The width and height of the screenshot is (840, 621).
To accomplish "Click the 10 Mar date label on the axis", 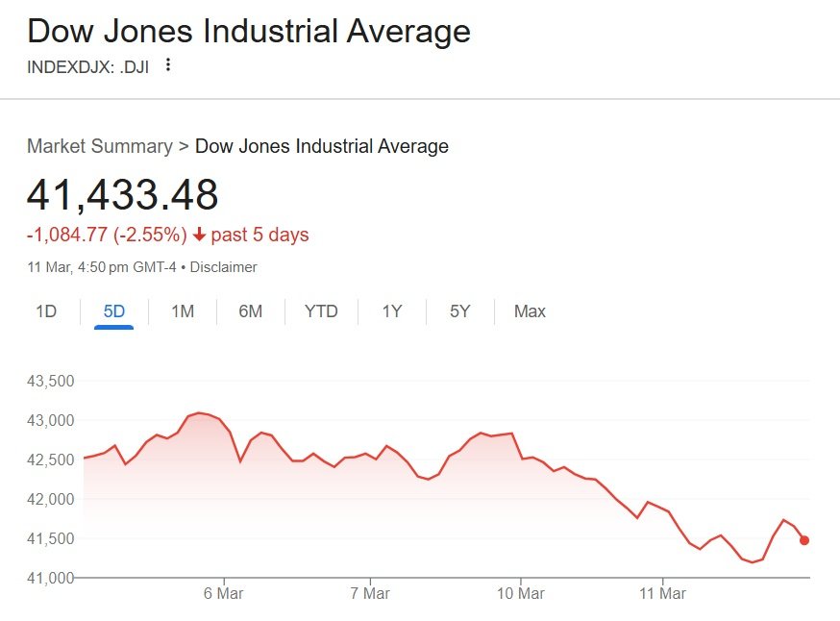I will (520, 594).
